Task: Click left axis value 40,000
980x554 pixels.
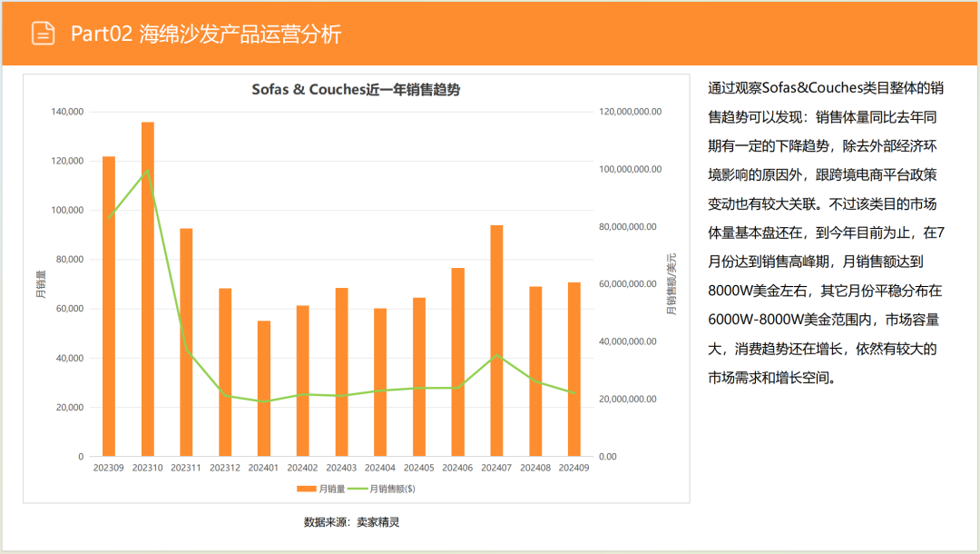Action: (70, 359)
